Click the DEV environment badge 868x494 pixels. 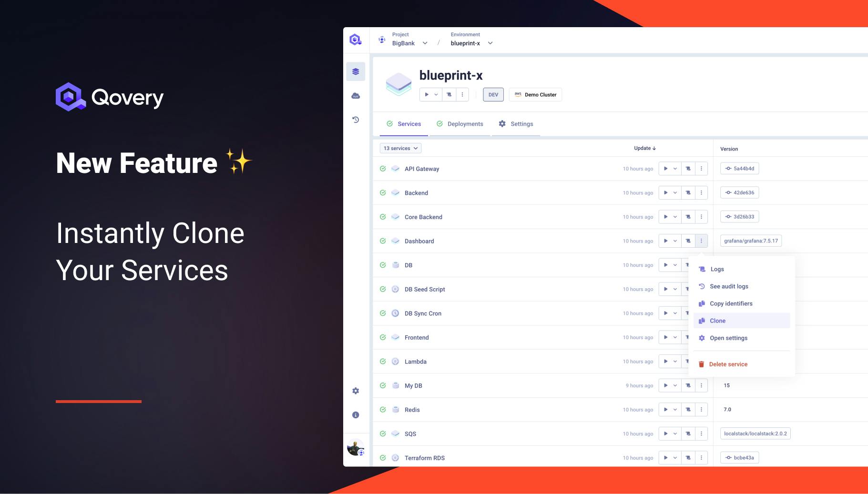(493, 94)
